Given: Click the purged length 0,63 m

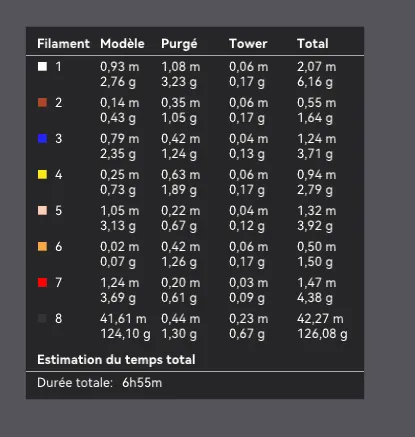Looking at the screenshot, I should click(181, 175).
